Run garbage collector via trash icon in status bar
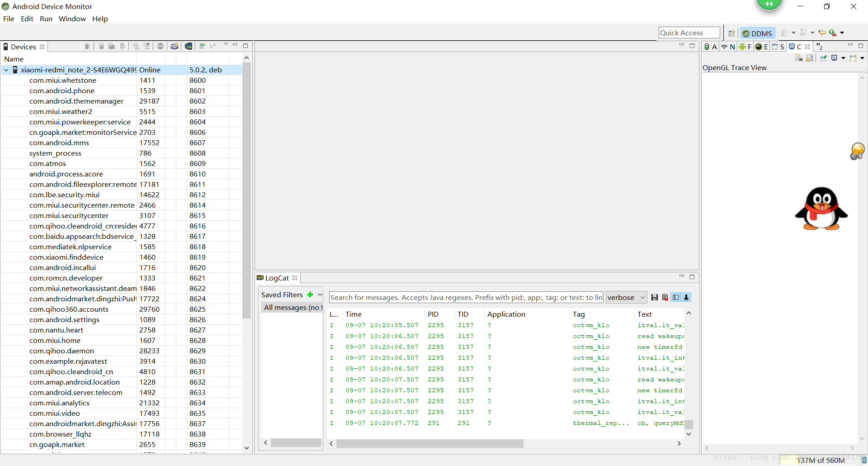Image resolution: width=868 pixels, height=466 pixels. point(863,460)
